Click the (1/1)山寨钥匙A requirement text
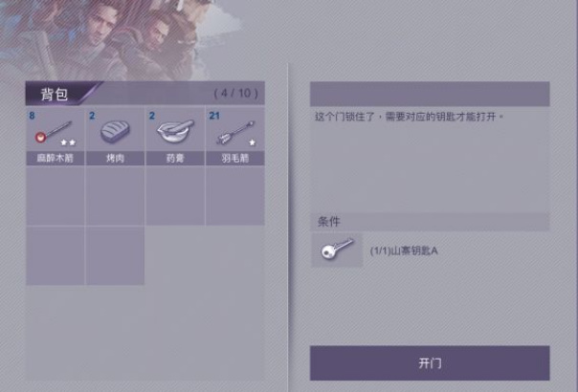 coord(404,250)
